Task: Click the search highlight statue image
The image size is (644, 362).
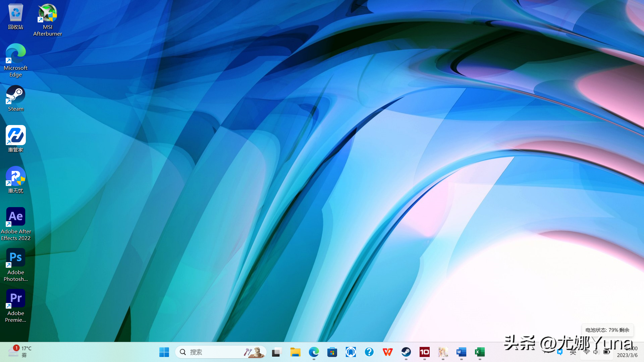Action: 254,352
